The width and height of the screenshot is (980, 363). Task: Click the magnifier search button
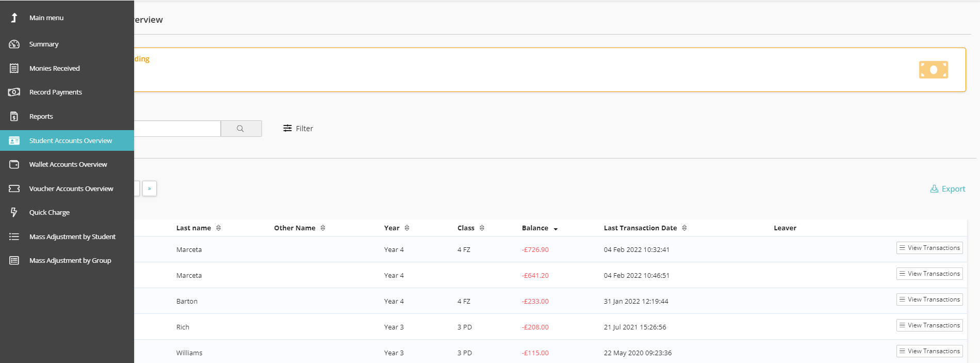tap(241, 129)
